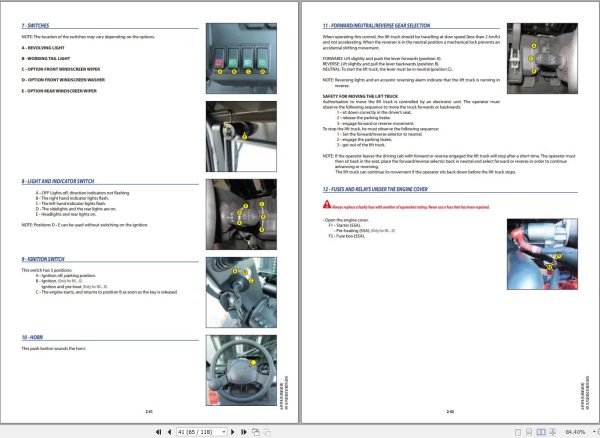Click the '8 - LIGHT AND INDICATOR SWITCH' heading

58,181
